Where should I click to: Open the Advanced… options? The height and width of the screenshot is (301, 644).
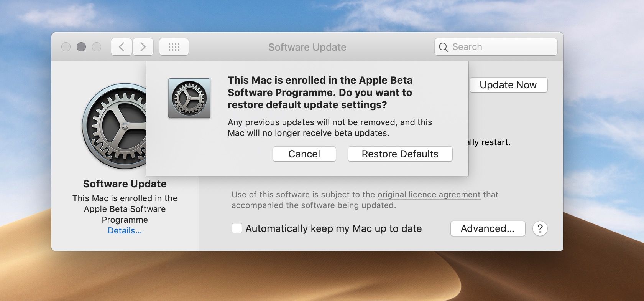click(487, 228)
